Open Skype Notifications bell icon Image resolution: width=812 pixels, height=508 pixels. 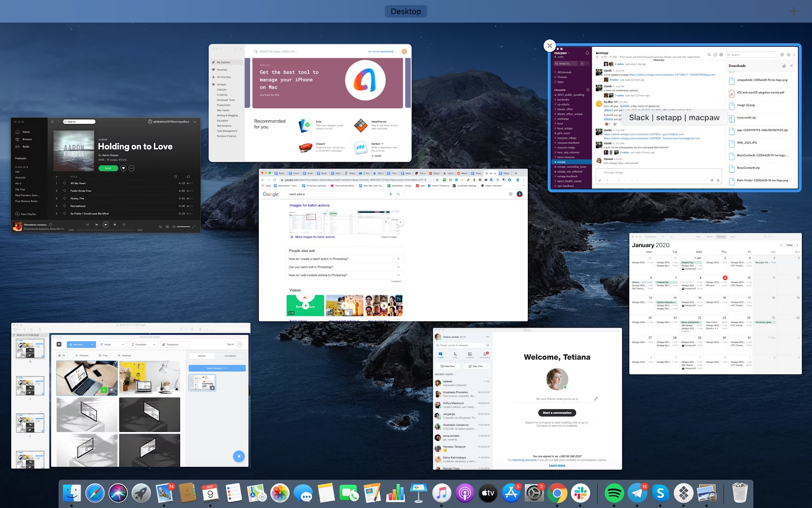(x=485, y=355)
